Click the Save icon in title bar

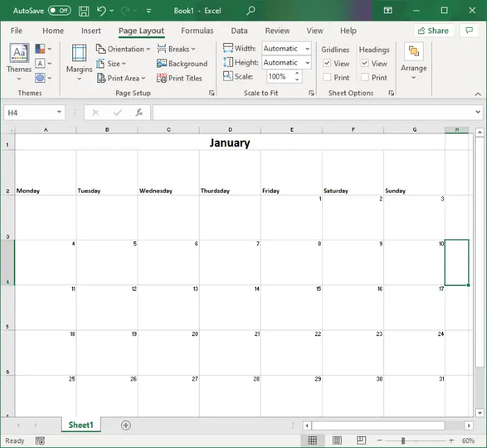[x=84, y=11]
